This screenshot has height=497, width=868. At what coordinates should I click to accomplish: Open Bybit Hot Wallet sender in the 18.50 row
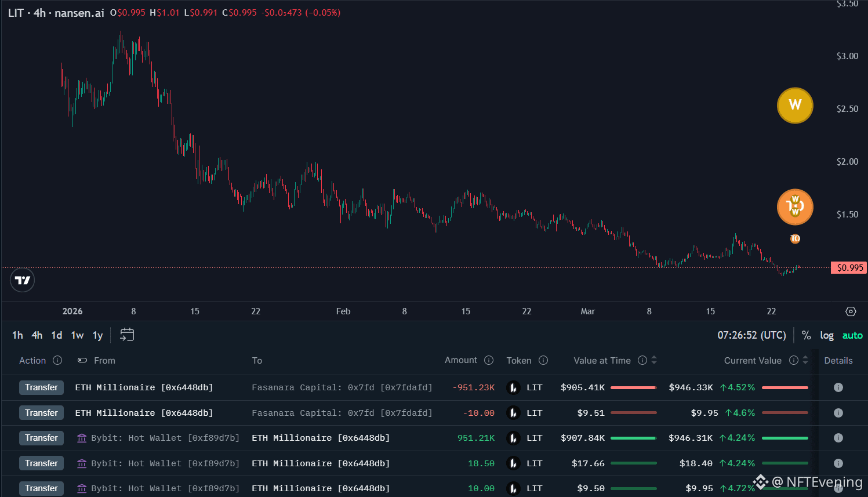point(165,463)
